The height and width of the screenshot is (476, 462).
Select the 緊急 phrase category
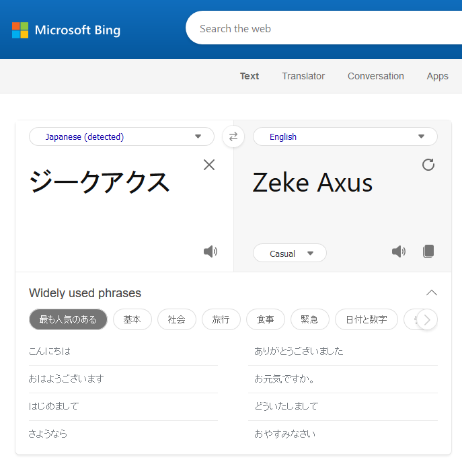point(310,319)
